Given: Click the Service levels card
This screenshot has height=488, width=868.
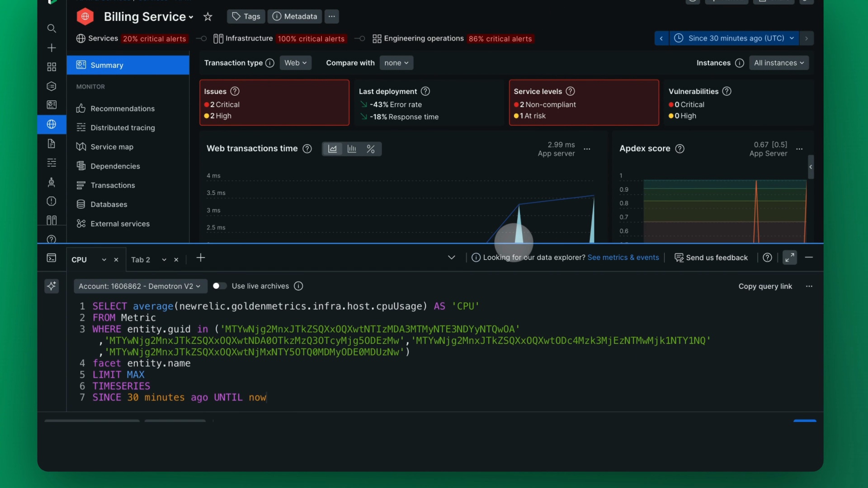Looking at the screenshot, I should click(x=584, y=103).
